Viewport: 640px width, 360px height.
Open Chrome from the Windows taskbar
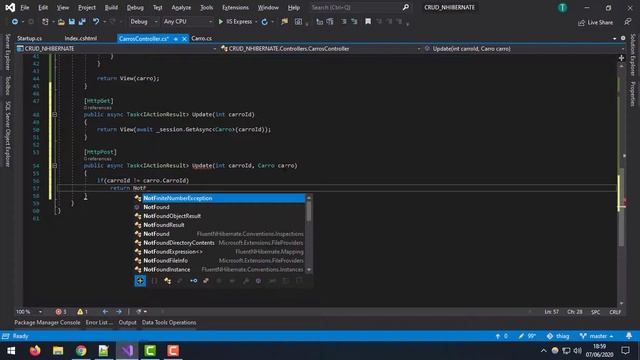tap(81, 351)
